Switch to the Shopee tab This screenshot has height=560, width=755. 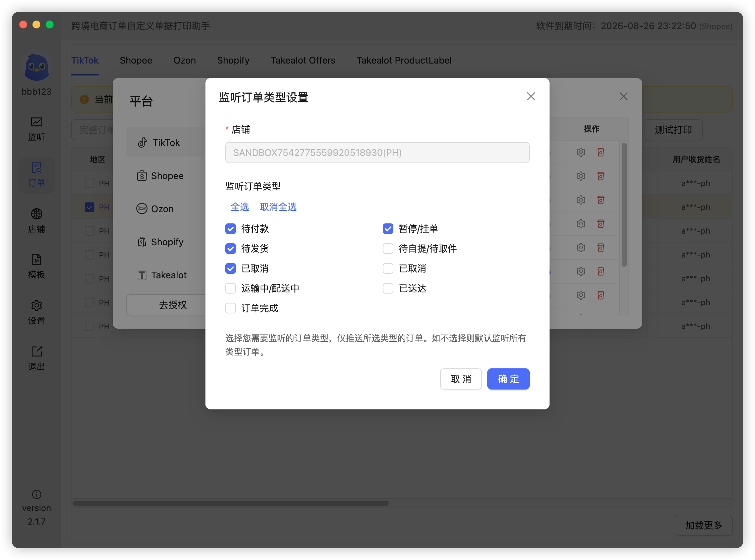point(136,60)
